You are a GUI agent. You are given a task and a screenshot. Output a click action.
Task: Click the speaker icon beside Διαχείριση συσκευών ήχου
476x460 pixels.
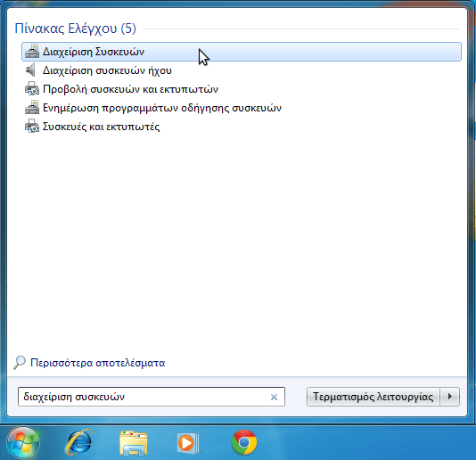click(30, 70)
